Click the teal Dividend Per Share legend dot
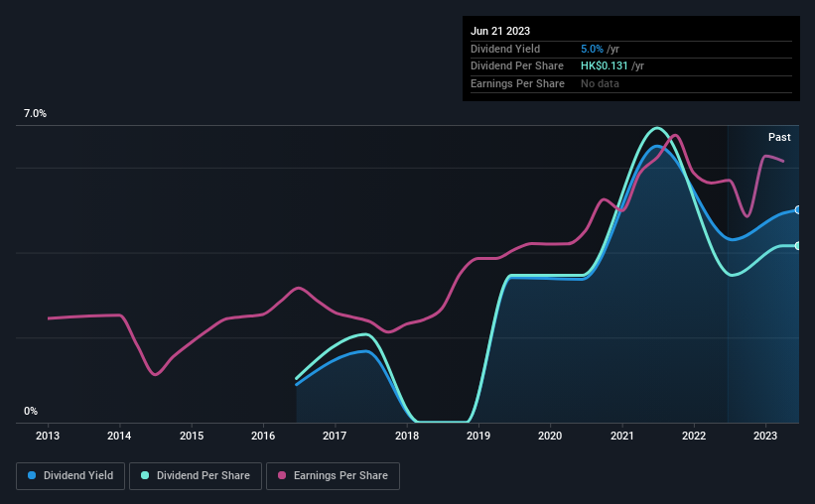The width and height of the screenshot is (815, 504). [145, 475]
